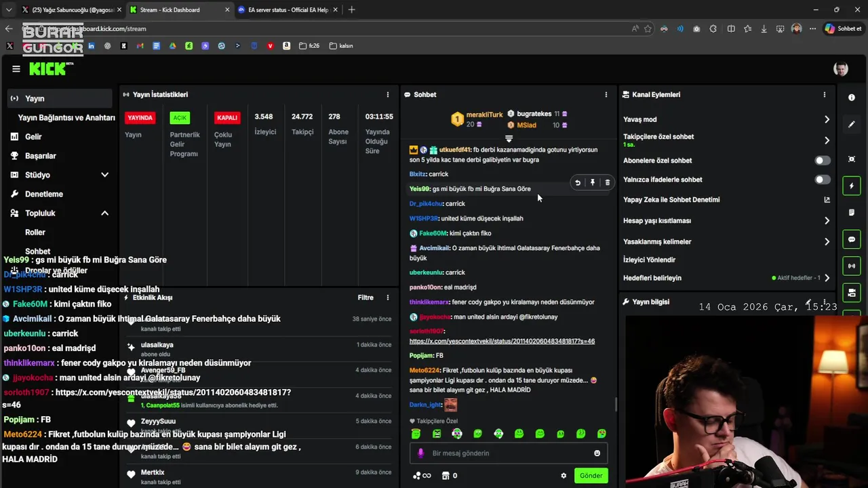Insert the heart-eyes green emote
Image resolution: width=868 pixels, height=488 pixels.
601,434
